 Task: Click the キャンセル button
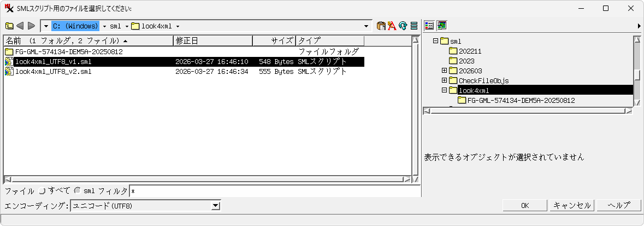tap(571, 206)
